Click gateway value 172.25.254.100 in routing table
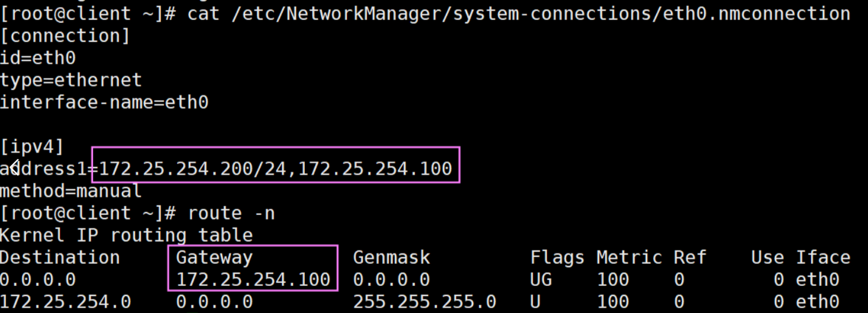 point(253,279)
